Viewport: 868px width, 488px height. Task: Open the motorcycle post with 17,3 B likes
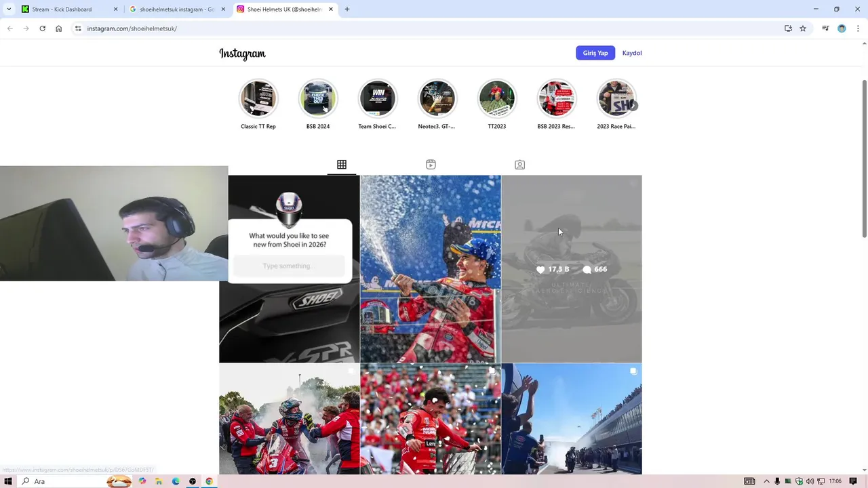572,269
